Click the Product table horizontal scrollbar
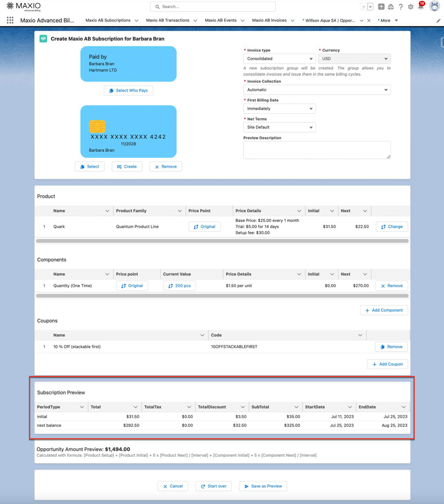This screenshot has width=444, height=504. pyautogui.click(x=222, y=241)
